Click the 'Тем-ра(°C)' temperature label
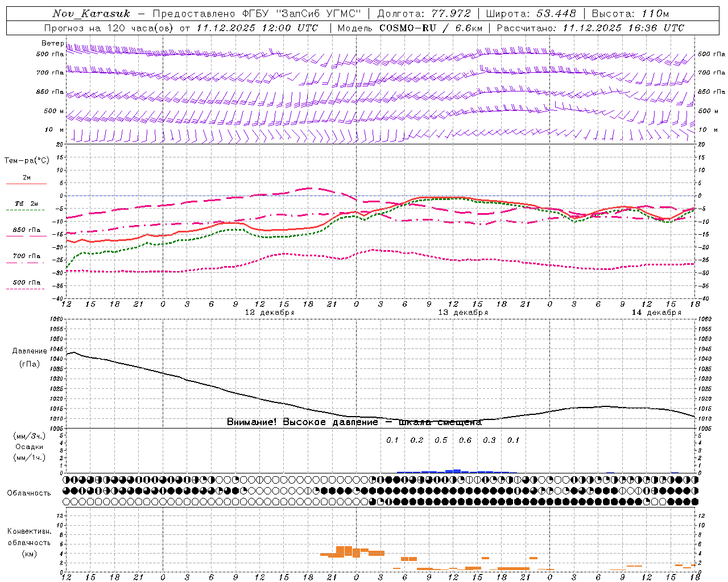This screenshot has height=582, width=728. pyautogui.click(x=27, y=161)
